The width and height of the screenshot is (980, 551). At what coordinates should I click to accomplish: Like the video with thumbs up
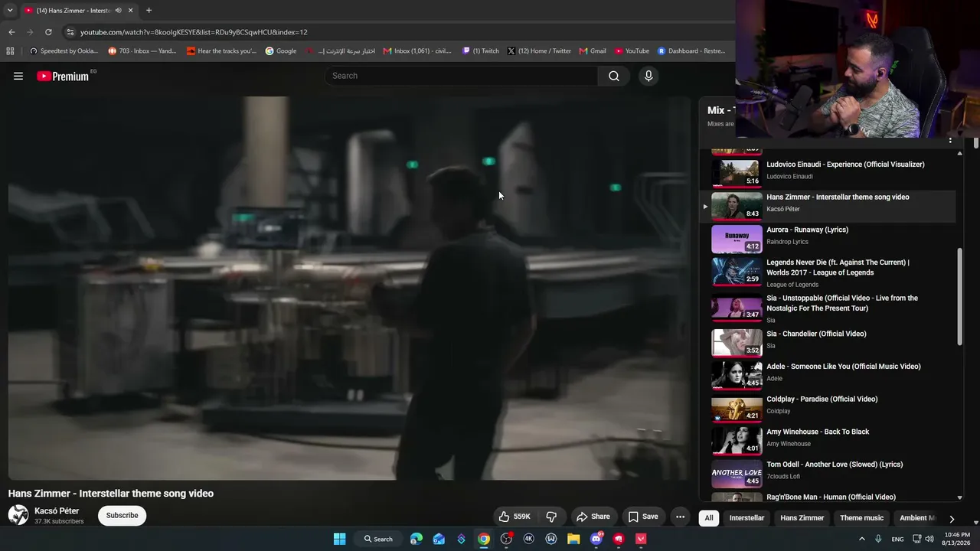(514, 517)
